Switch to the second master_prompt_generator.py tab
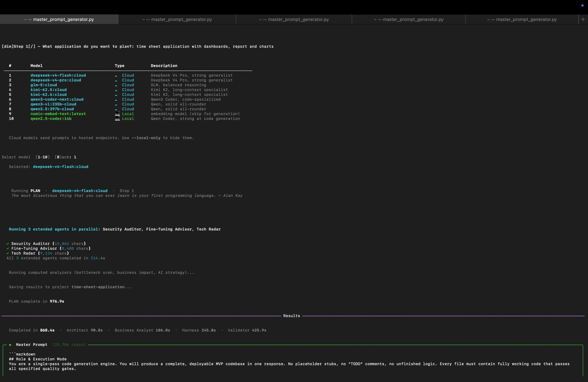Viewport: 588px width, 382px height. click(x=177, y=19)
